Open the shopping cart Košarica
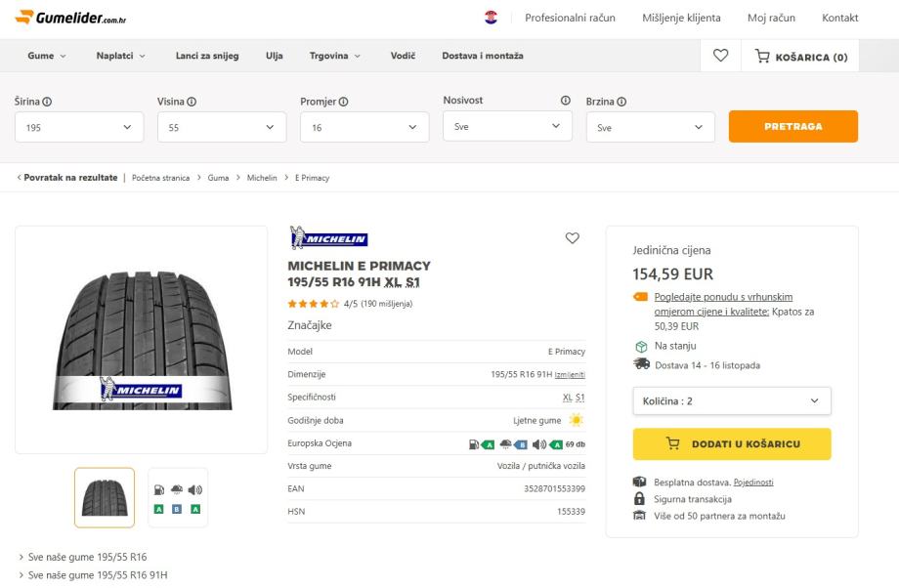Viewport: 899px width, 588px height. (x=801, y=57)
